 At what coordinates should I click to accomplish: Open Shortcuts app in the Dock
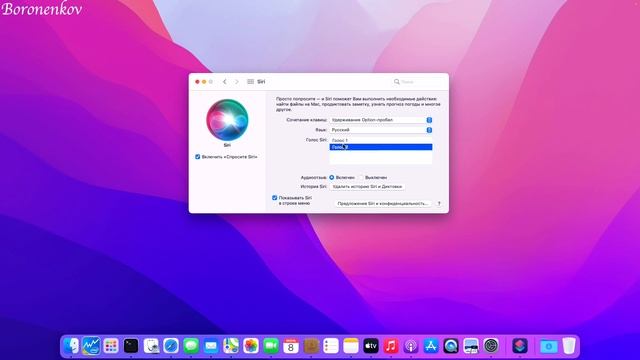click(520, 346)
